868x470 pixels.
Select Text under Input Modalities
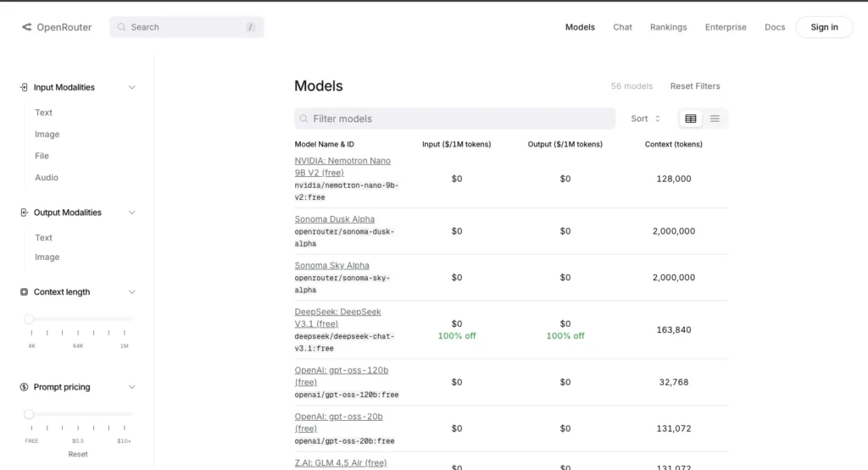click(x=44, y=113)
